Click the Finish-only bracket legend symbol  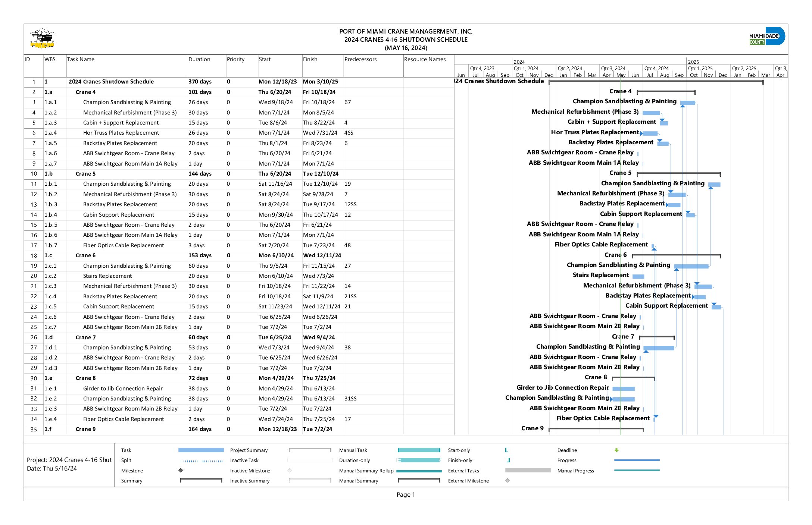[x=508, y=460]
